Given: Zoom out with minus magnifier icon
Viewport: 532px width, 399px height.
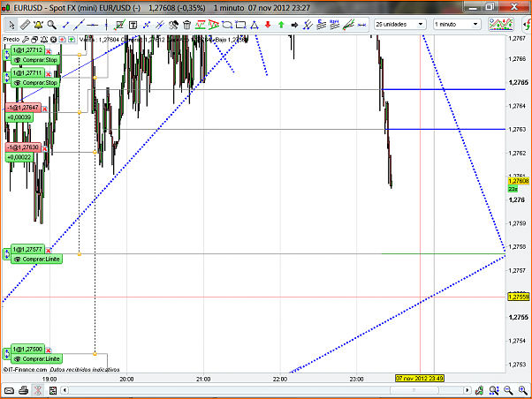Looking at the screenshot, I should (x=508, y=391).
